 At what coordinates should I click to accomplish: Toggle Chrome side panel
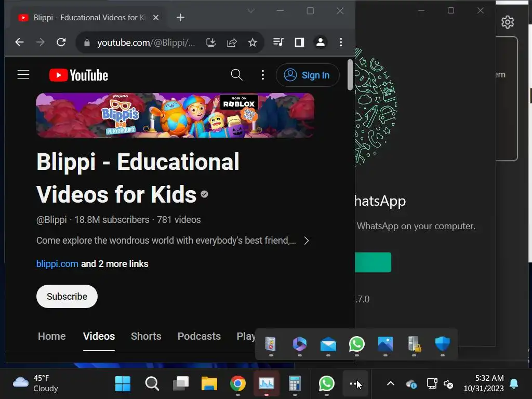coord(299,42)
